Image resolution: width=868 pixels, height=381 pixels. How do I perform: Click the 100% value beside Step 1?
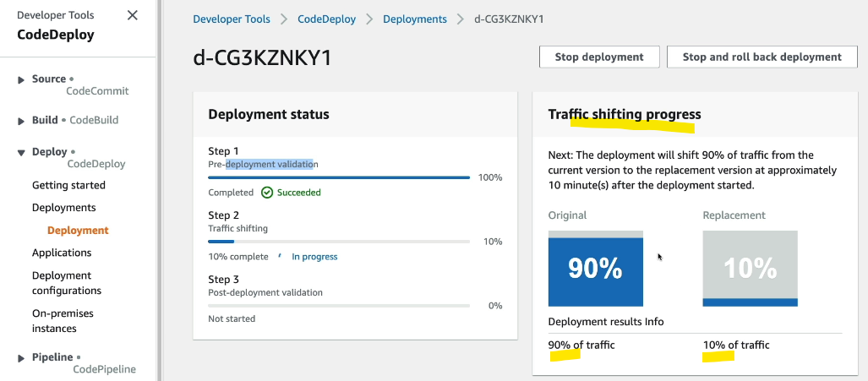tap(490, 177)
